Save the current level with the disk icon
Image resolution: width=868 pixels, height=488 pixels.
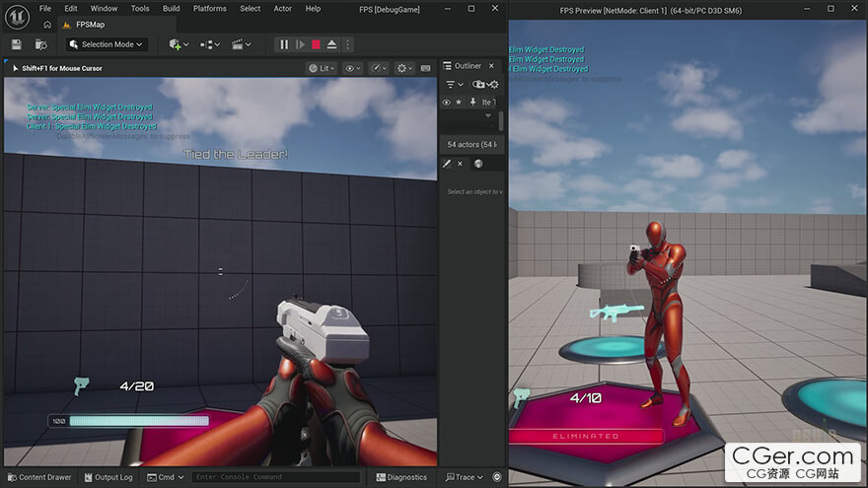[x=16, y=44]
